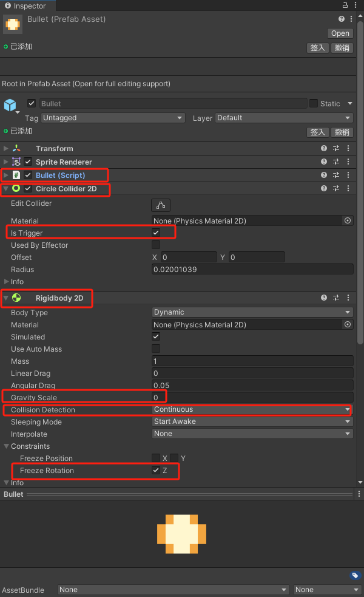The width and height of the screenshot is (364, 597).
Task: Open Bullet (Script) preset icon
Action: pos(336,175)
